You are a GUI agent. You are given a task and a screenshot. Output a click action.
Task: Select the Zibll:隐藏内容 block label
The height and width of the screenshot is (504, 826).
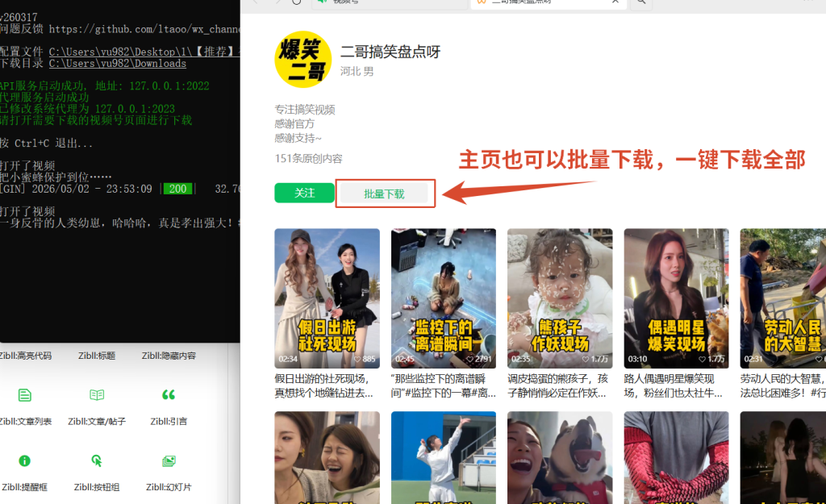[x=169, y=356]
